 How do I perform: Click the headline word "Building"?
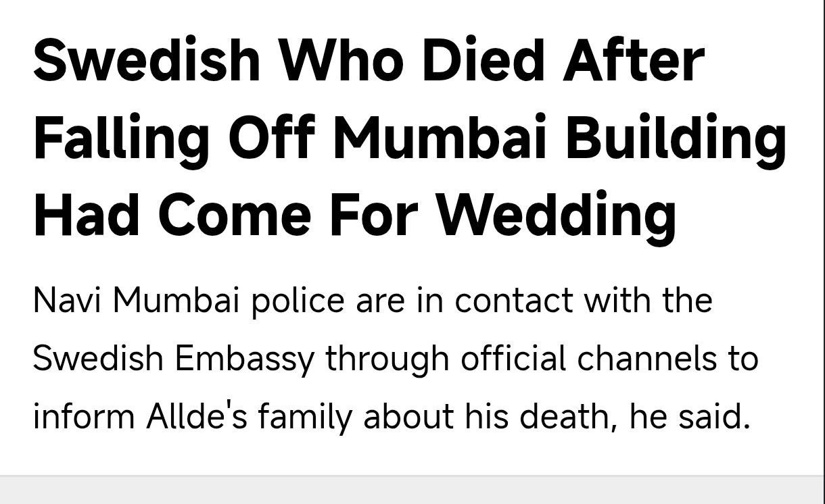[676, 138]
